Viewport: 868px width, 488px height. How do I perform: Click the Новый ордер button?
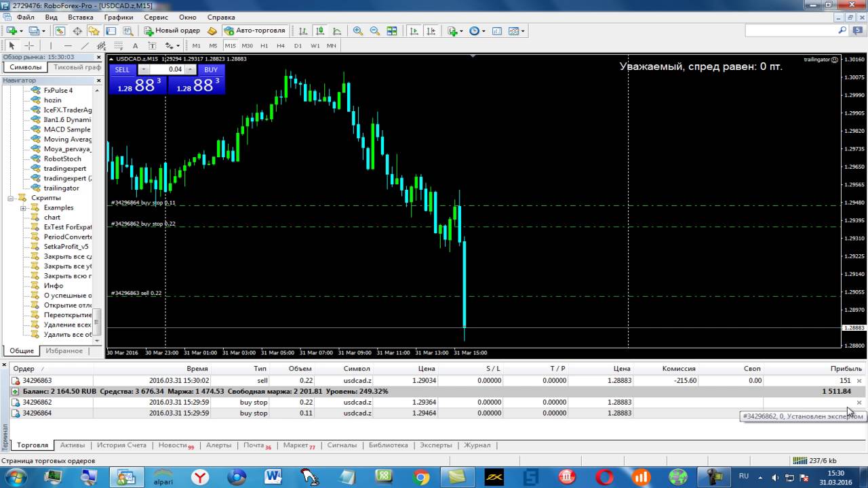pyautogui.click(x=172, y=31)
